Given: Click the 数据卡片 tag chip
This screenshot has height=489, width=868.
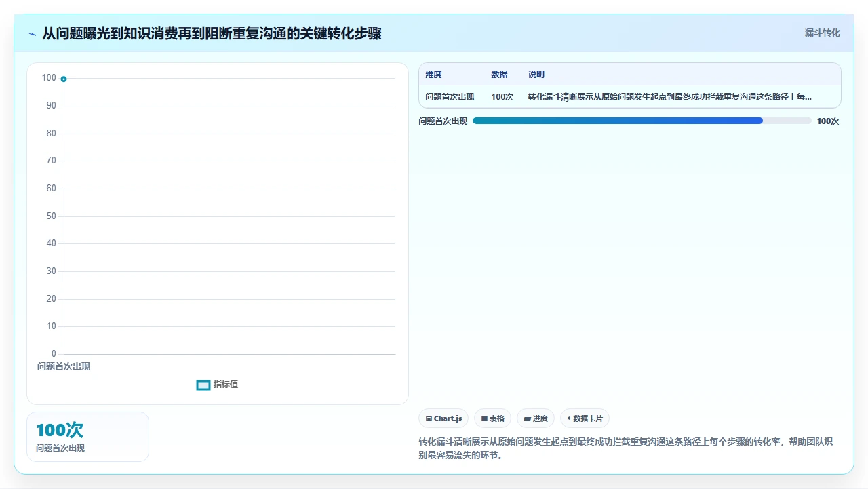Looking at the screenshot, I should tap(585, 418).
